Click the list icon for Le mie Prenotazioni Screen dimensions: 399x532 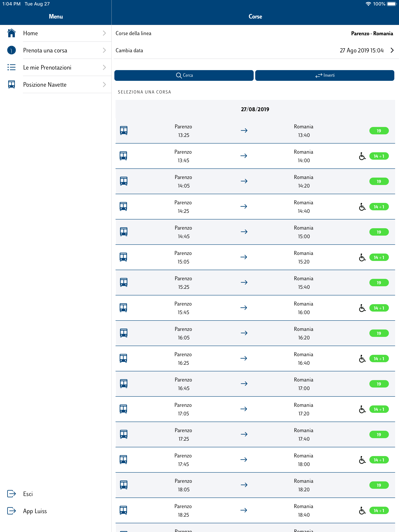11,67
